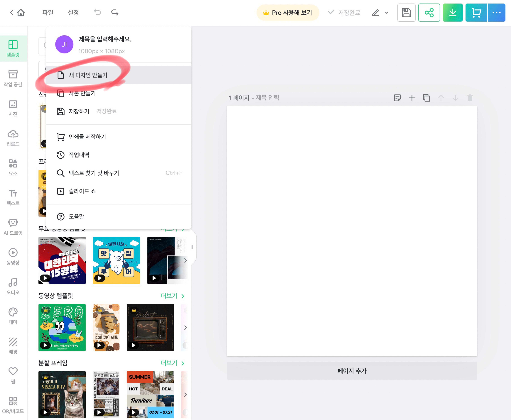Image resolution: width=511 pixels, height=420 pixels.
Task: Select 새 디자인 만들기 menu item
Action: tap(88, 75)
